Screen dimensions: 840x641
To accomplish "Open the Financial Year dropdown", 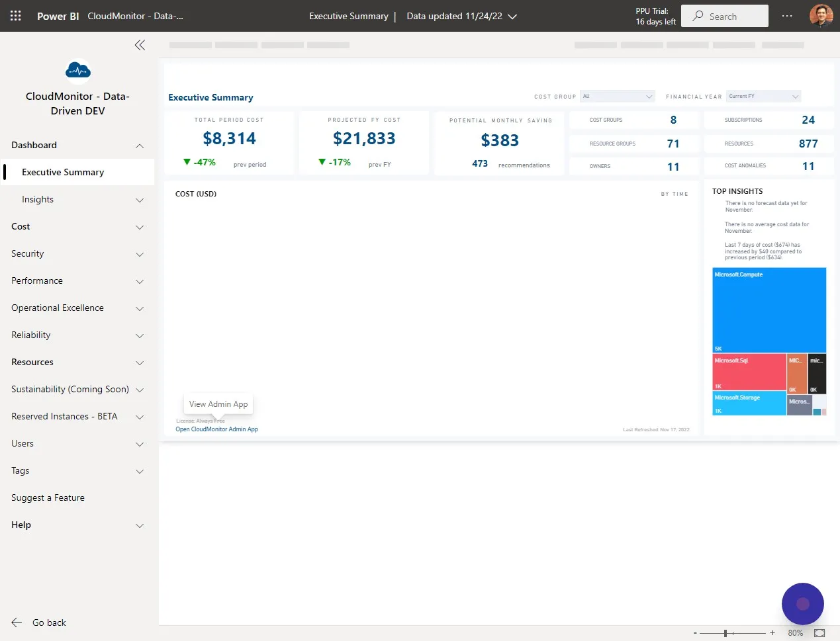I will (763, 97).
